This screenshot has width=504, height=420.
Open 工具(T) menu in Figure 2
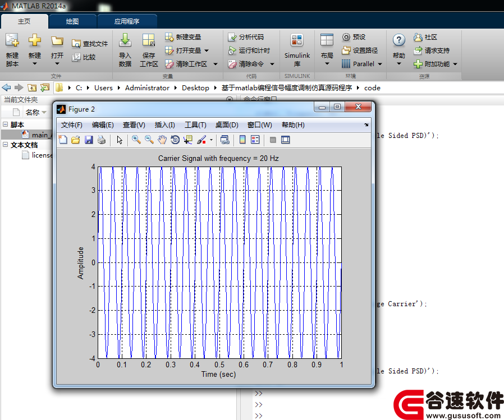pyautogui.click(x=195, y=124)
